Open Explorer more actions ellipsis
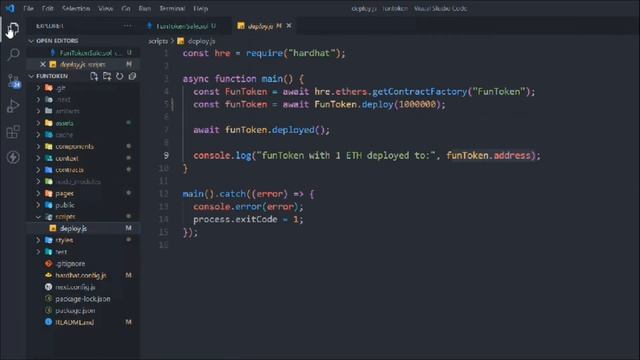The image size is (640, 360). point(127,26)
